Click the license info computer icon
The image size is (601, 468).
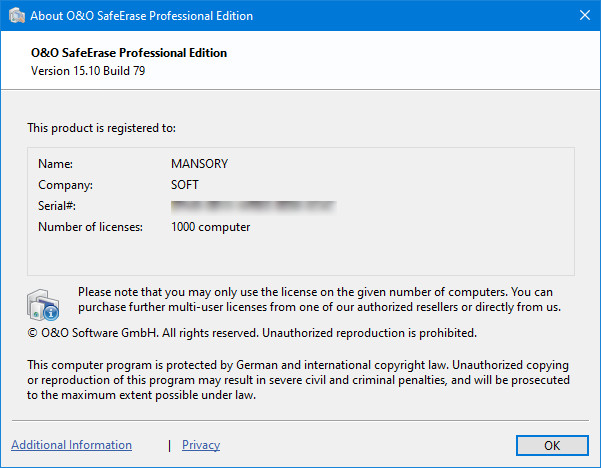tap(44, 301)
